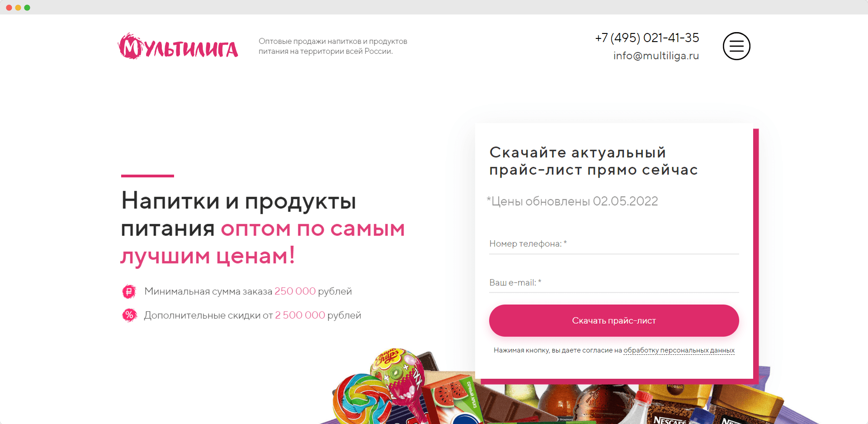
Task: Click the ruble icon near minimum order
Action: click(129, 292)
